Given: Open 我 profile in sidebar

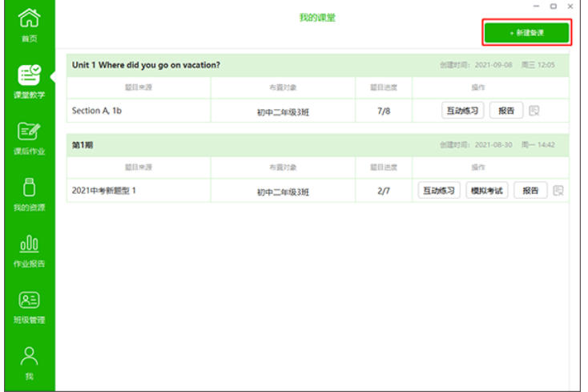Looking at the screenshot, I should [x=28, y=362].
